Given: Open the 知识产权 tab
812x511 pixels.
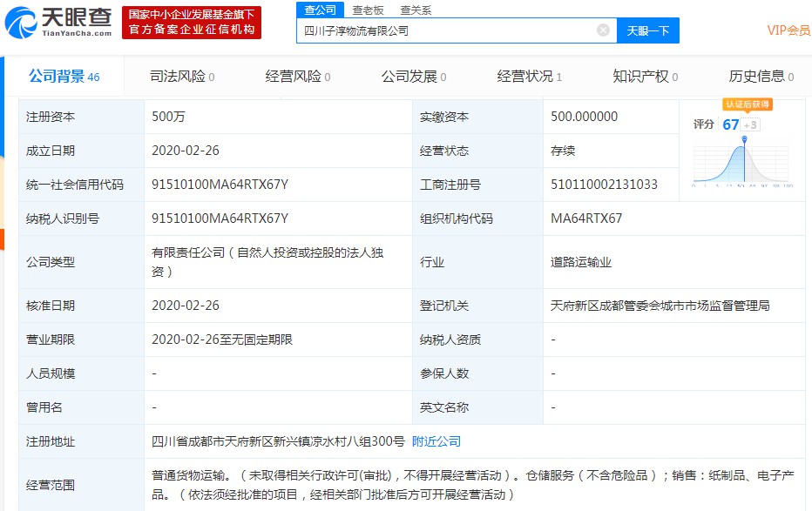Looking at the screenshot, I should (x=646, y=77).
